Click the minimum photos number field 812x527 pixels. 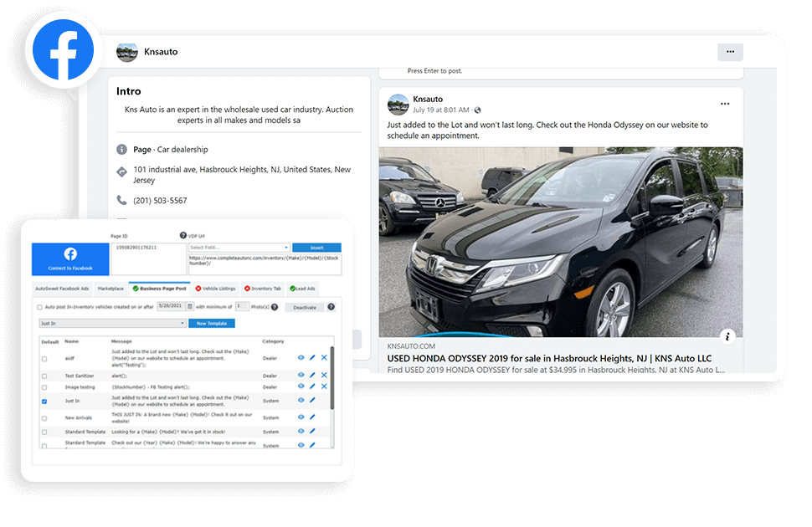click(x=242, y=306)
